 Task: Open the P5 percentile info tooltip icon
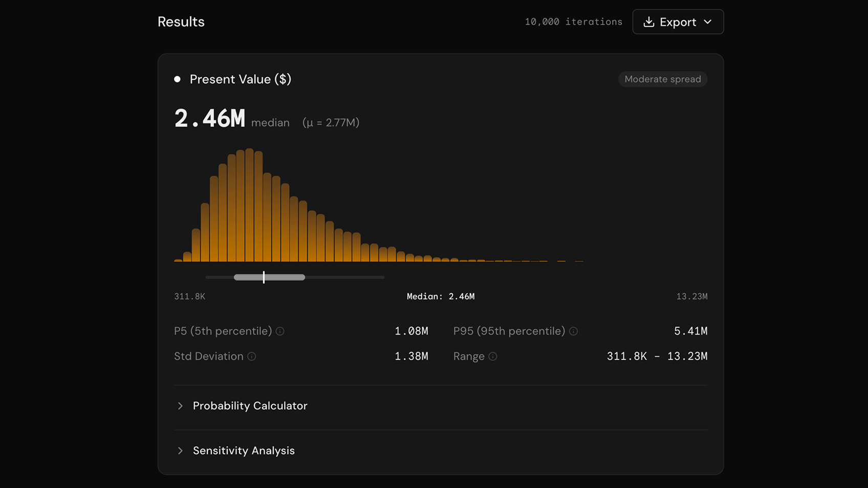tap(280, 331)
